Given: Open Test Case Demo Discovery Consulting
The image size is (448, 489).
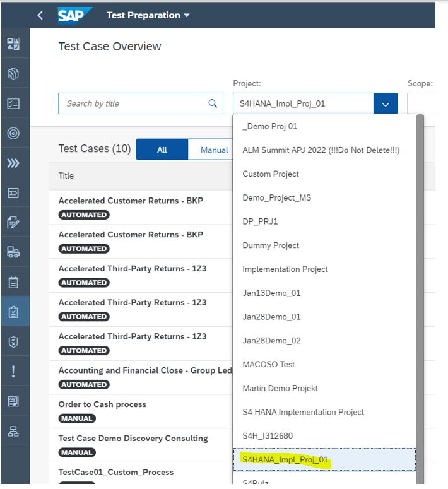Looking at the screenshot, I should (x=133, y=439).
